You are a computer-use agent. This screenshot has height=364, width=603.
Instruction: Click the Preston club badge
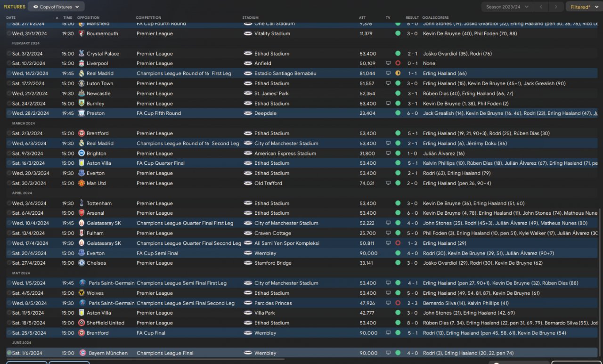coord(81,113)
